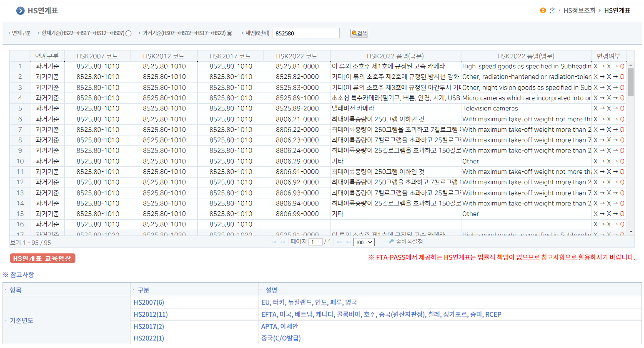Screen dimensions: 644x348
Task: Click '텔레비전 카메라' Korean name cell
Action: (x=396, y=108)
